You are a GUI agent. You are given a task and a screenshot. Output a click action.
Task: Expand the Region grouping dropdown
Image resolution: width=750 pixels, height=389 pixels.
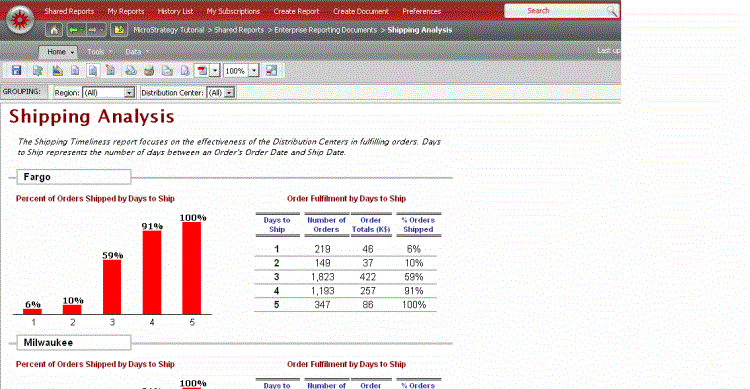[x=129, y=92]
